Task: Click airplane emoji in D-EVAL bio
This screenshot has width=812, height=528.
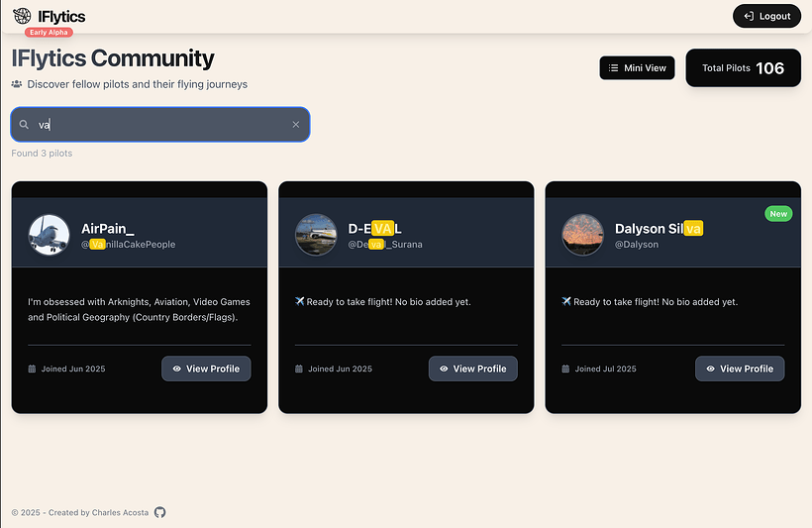Action: point(300,301)
